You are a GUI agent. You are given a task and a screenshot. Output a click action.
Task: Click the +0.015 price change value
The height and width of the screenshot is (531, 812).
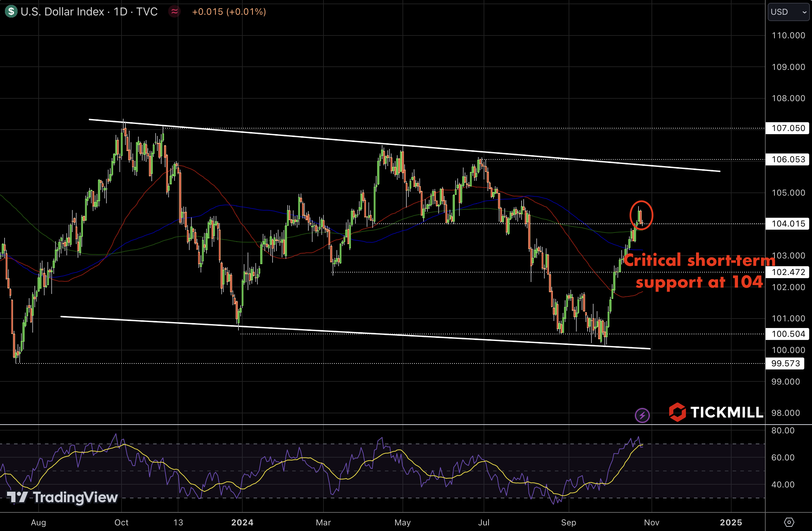(207, 12)
